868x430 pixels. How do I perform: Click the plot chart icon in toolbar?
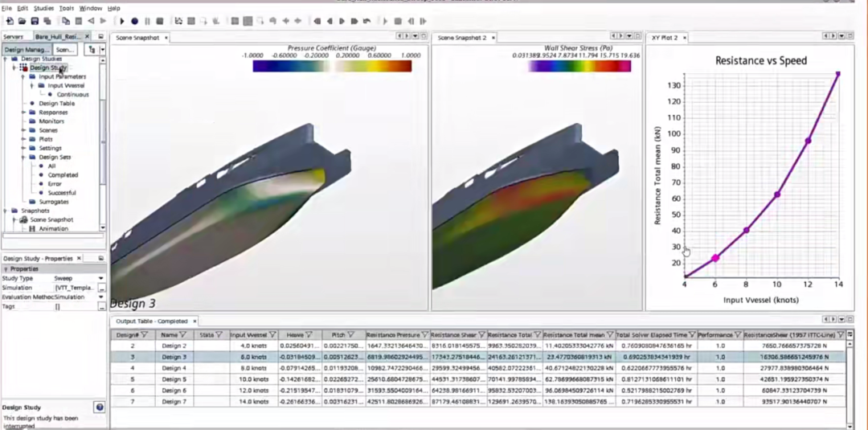point(178,21)
